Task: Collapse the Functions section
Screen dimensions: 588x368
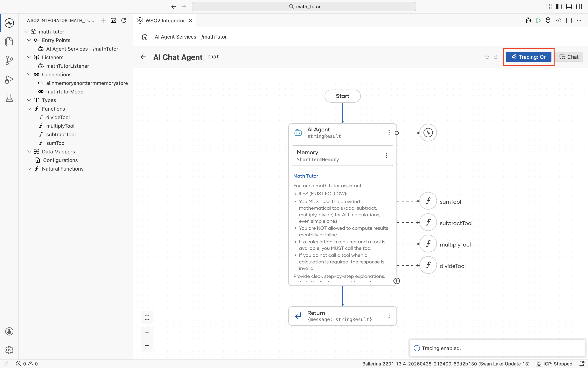Action: point(29,109)
